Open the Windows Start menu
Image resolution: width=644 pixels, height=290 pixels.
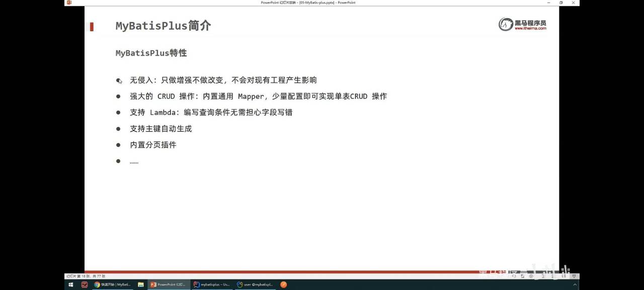click(x=70, y=284)
